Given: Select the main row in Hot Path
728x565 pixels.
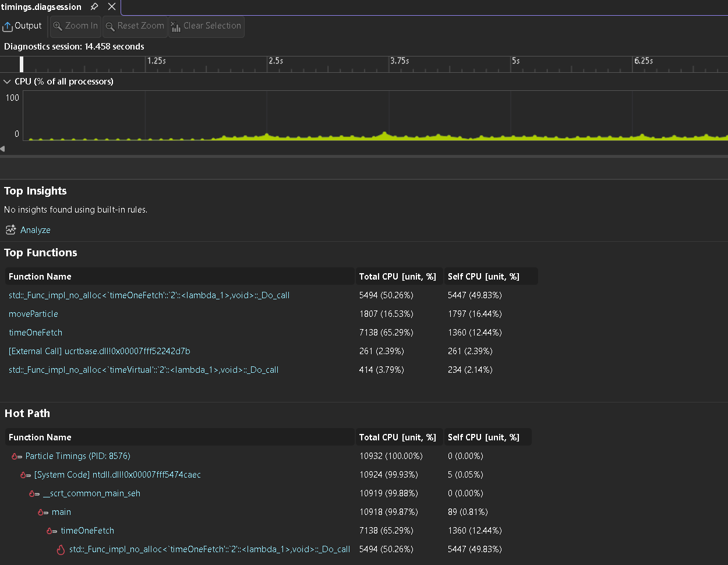Looking at the screenshot, I should tap(61, 512).
